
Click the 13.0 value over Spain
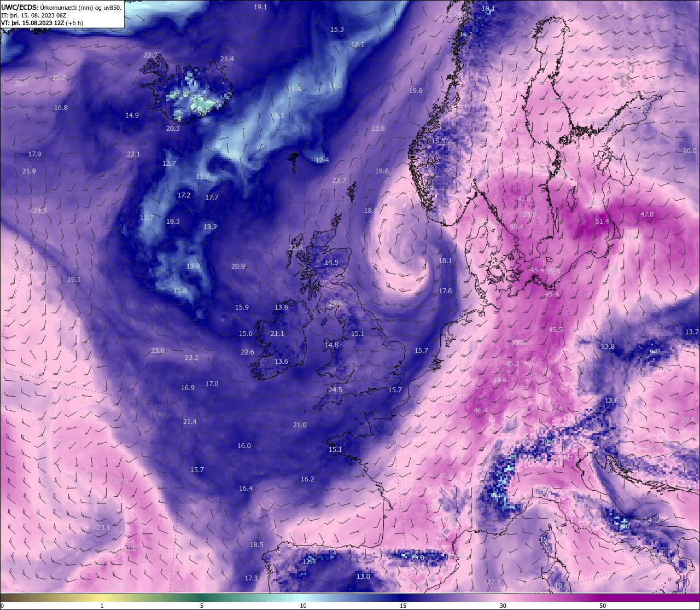pos(363,576)
